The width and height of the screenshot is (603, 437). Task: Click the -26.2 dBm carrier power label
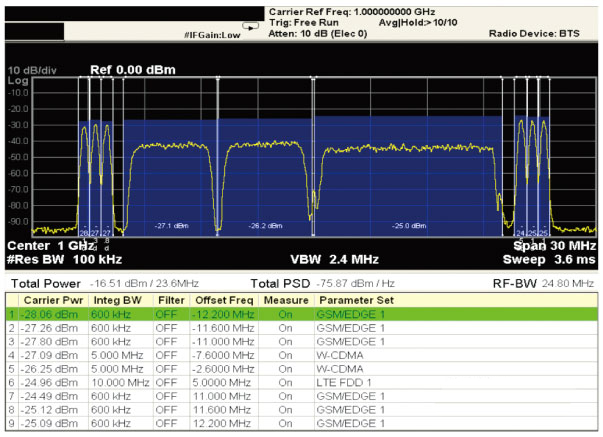[265, 226]
